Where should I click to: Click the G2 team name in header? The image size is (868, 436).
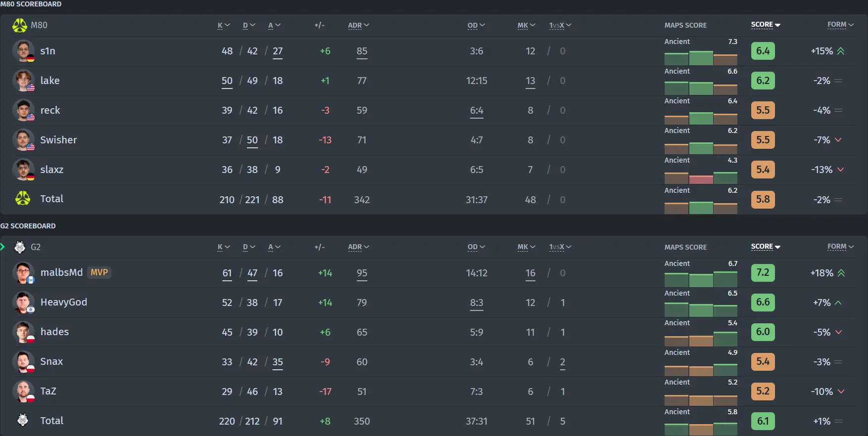point(36,247)
